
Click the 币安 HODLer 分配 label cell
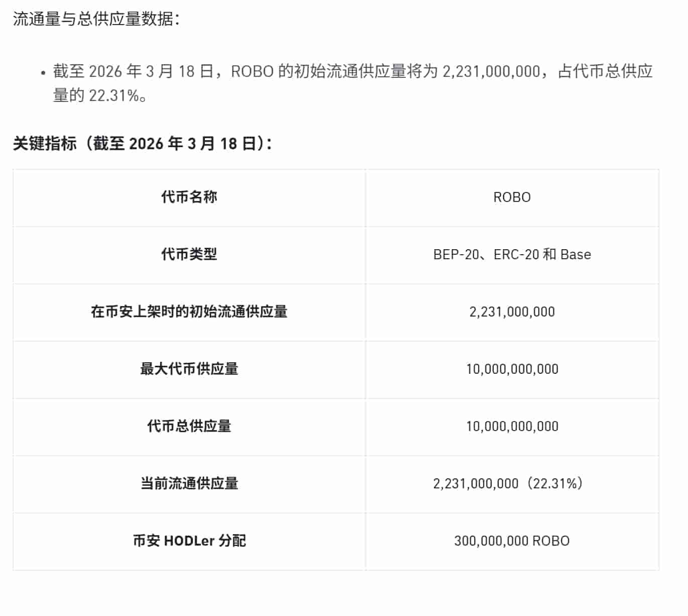coord(189,541)
